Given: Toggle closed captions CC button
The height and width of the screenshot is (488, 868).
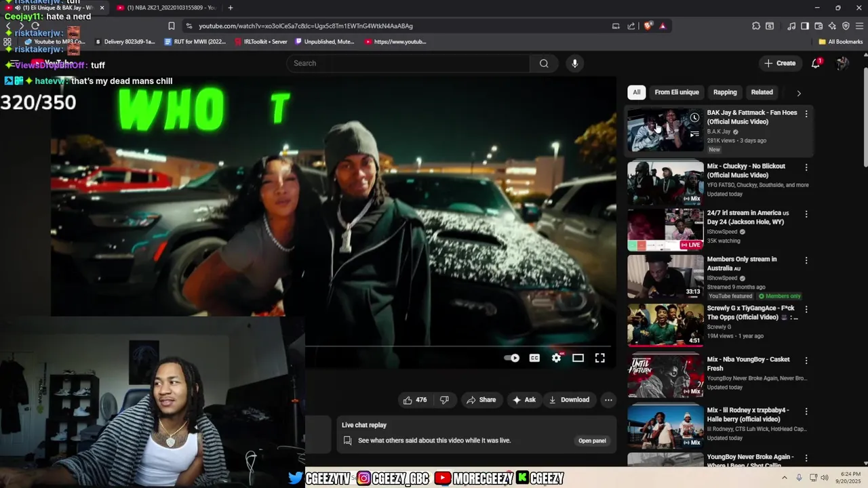Looking at the screenshot, I should pos(534,358).
